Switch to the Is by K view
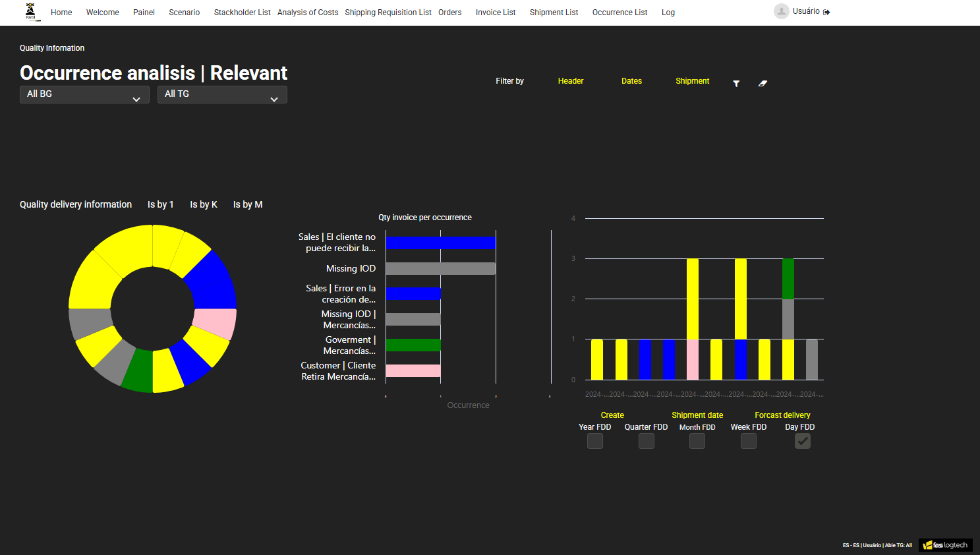This screenshot has width=980, height=555. tap(203, 204)
